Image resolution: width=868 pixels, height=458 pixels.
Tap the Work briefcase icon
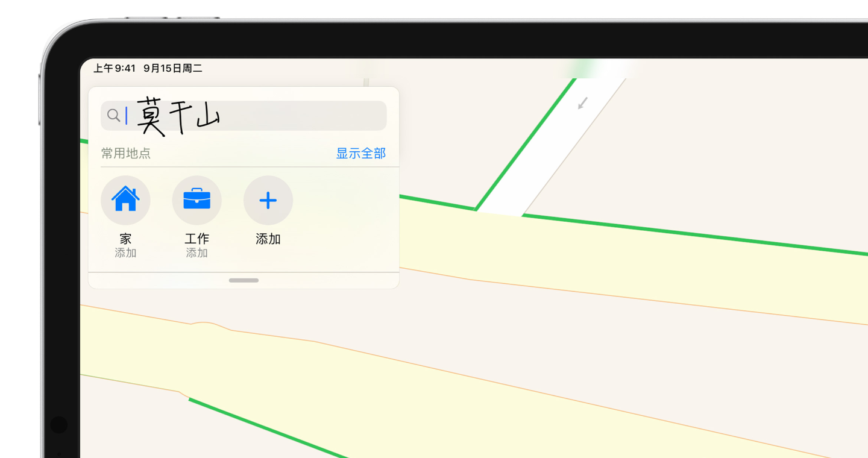point(197,200)
